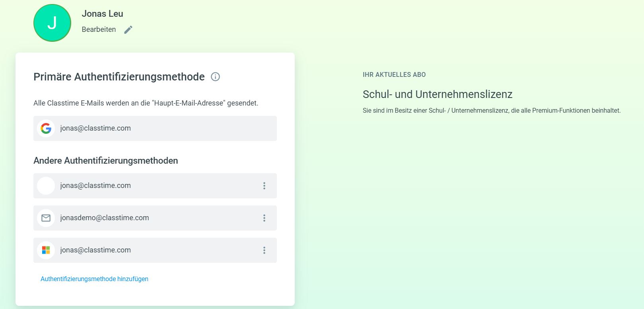644x309 pixels.
Task: Click the primary Google email address text
Action: coord(95,128)
